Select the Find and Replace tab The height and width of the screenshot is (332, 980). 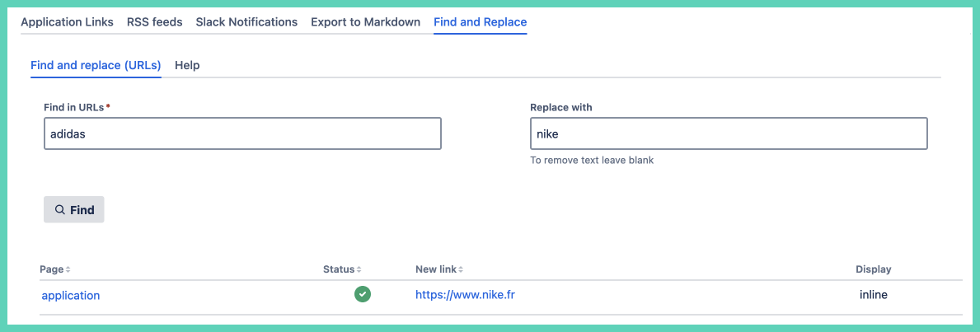tap(480, 22)
